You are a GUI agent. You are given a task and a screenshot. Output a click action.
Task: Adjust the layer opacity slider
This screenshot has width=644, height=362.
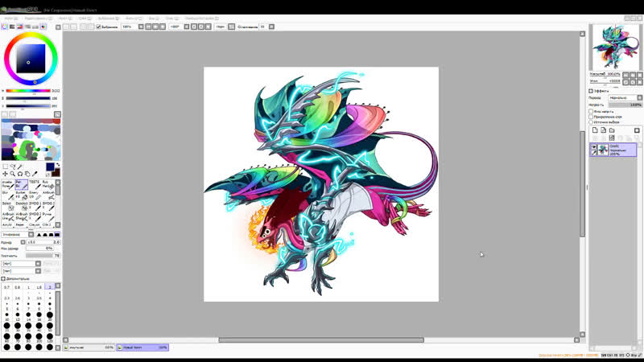click(625, 105)
